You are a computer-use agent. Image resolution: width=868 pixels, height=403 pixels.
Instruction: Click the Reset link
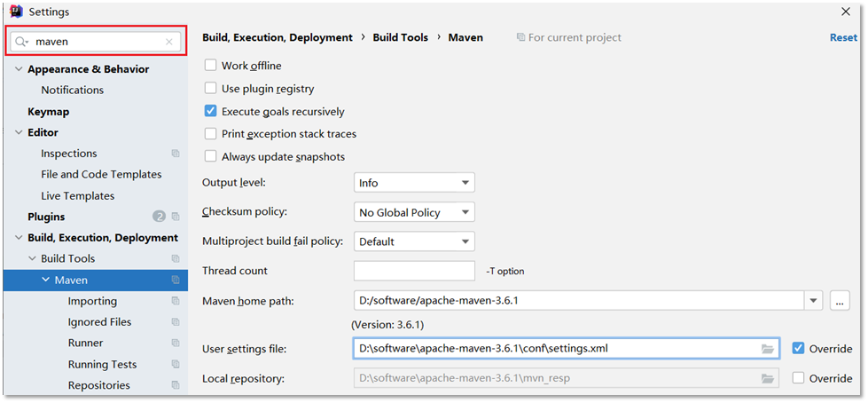[x=843, y=38]
